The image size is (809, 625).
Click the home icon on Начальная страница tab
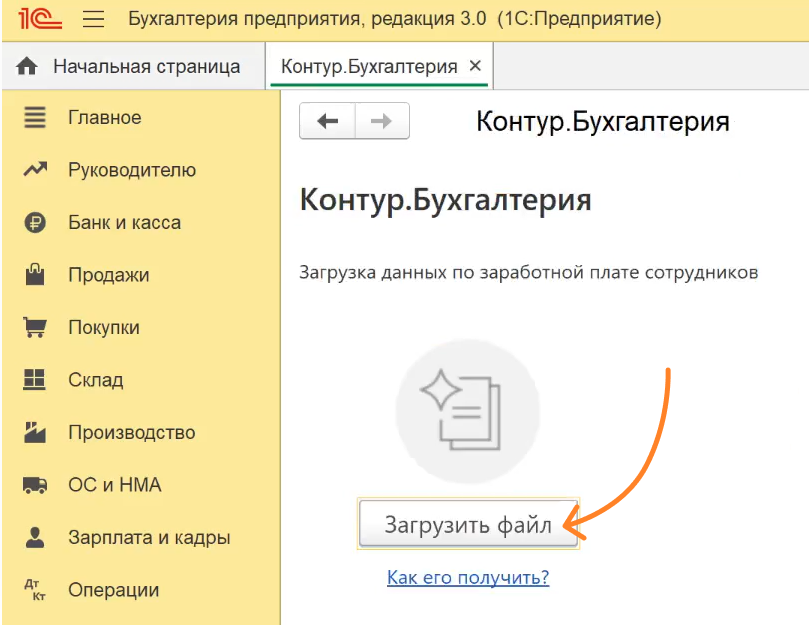[27, 67]
